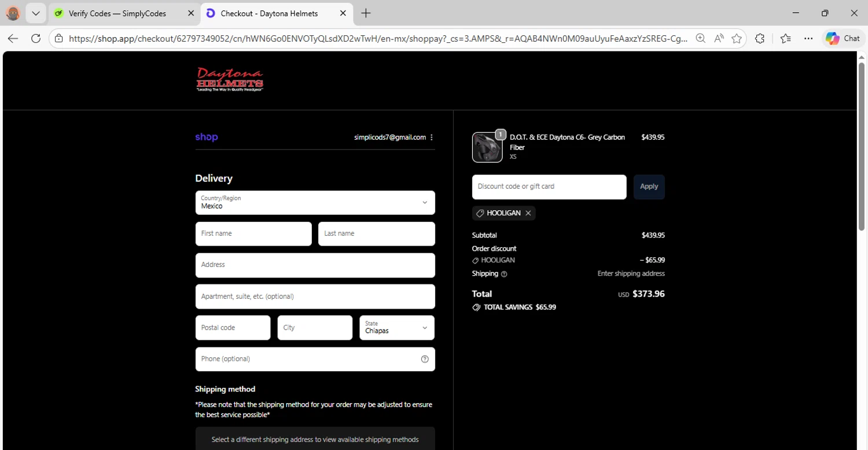868x450 pixels.
Task: Open the State dropdown showing Chiapas
Action: [x=397, y=327]
